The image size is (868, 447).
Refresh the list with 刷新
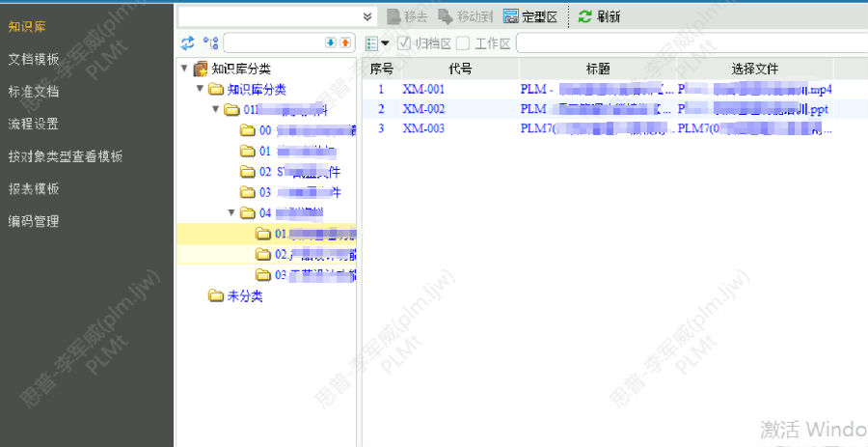[599, 16]
